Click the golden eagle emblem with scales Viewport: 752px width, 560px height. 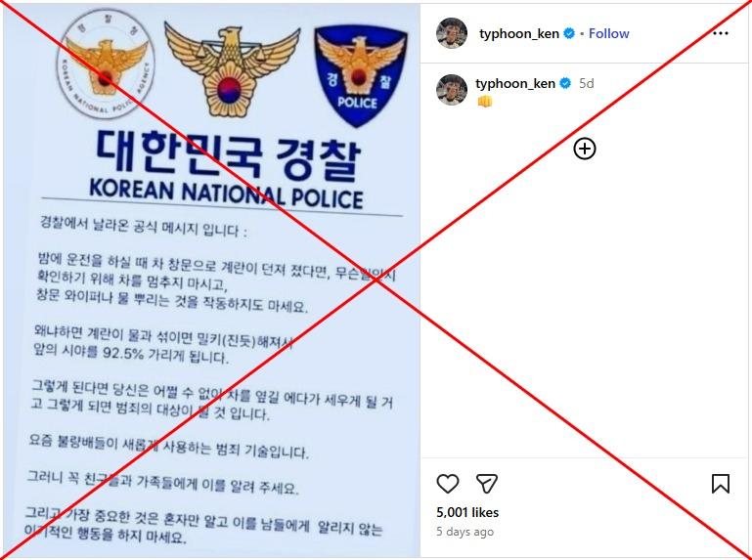click(x=232, y=69)
